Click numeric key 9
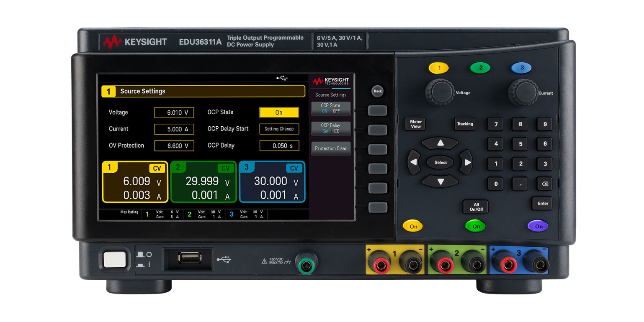Viewport: 644px width, 322px height. (545, 124)
